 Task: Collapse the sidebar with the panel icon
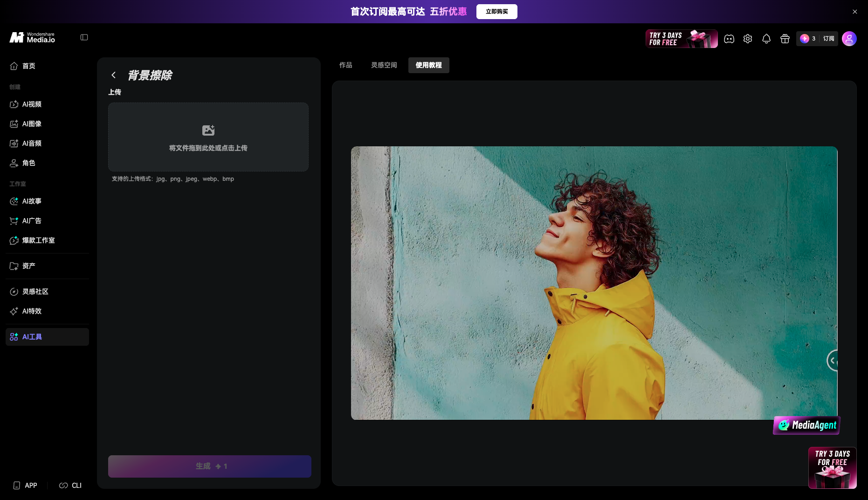coord(84,37)
